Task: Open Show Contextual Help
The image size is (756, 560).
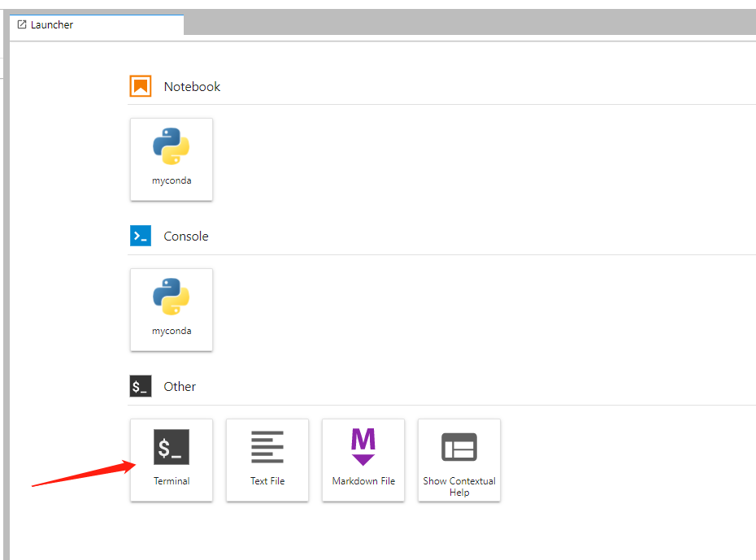Action: pos(459,460)
